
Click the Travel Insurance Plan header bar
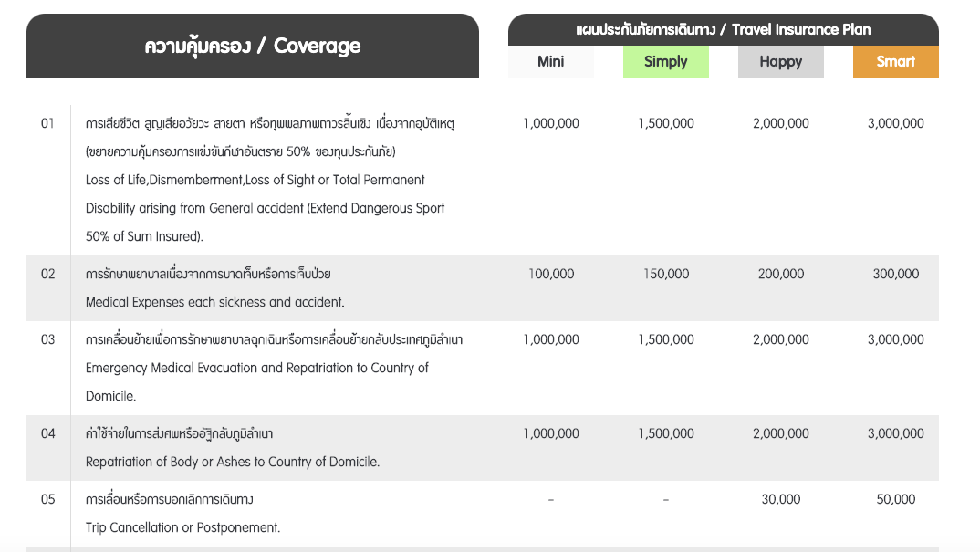[724, 29]
